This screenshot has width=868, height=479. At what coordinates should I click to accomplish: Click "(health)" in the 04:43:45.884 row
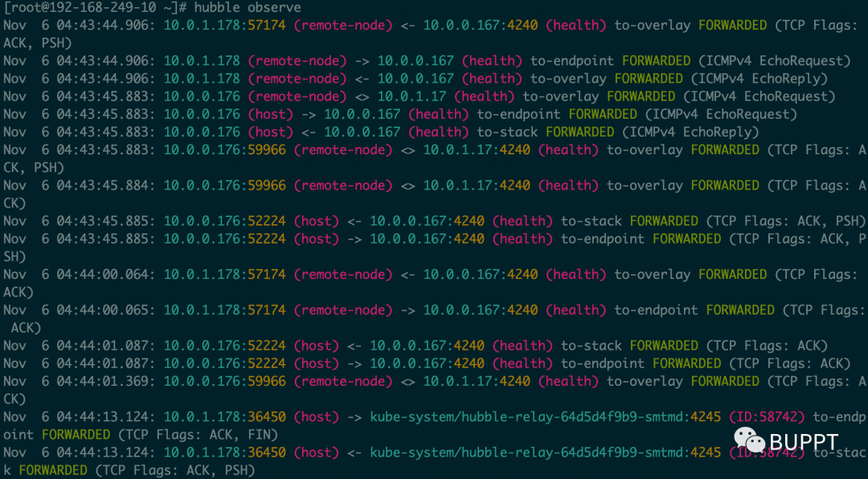coord(568,186)
